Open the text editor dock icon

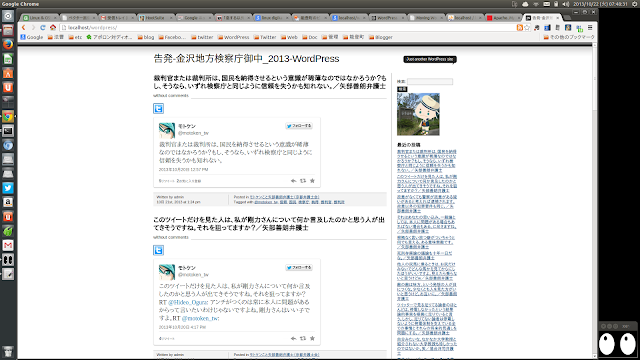click(8, 274)
